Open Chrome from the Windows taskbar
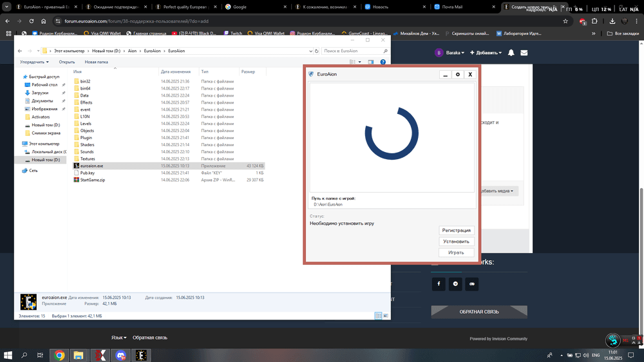644x362 pixels. 59,355
